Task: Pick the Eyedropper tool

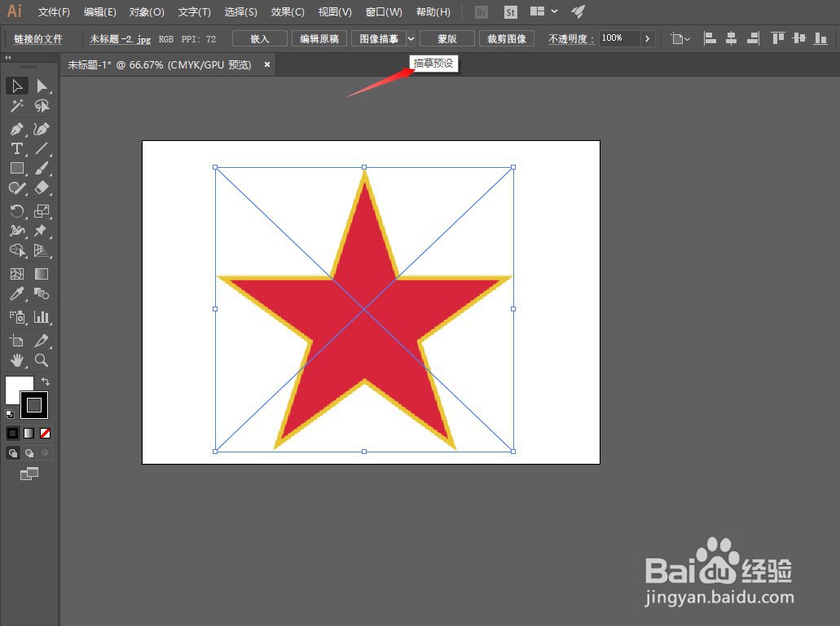Action: click(16, 293)
